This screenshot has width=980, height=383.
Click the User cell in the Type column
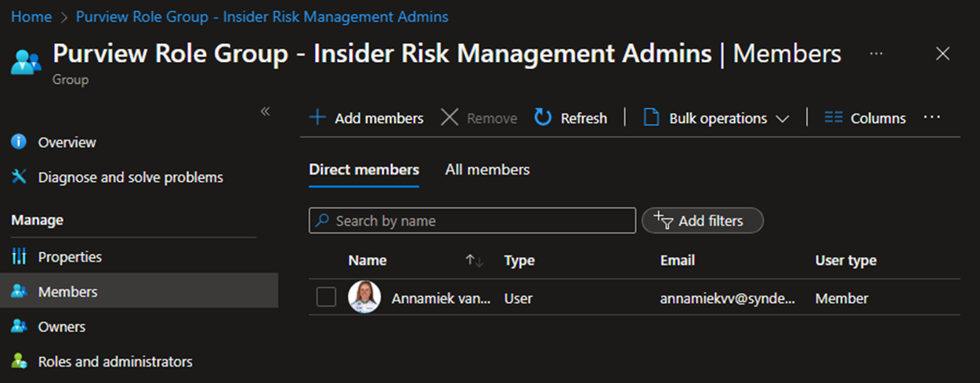(518, 298)
